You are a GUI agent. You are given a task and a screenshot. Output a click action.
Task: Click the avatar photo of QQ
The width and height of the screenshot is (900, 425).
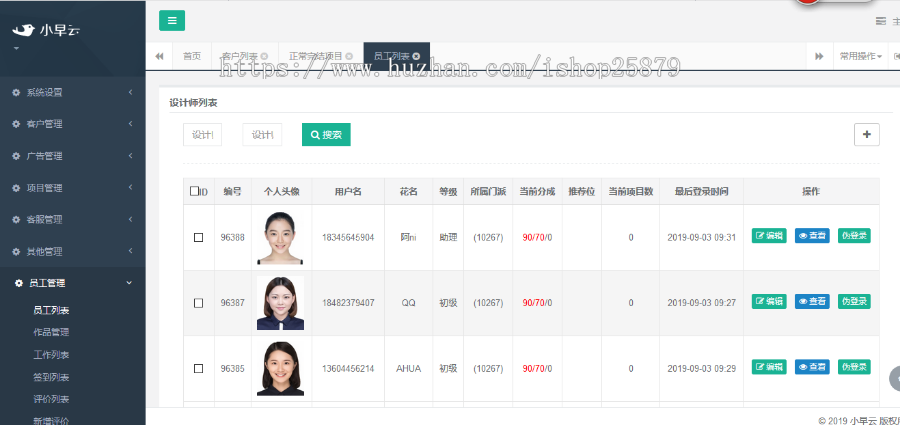click(280, 303)
